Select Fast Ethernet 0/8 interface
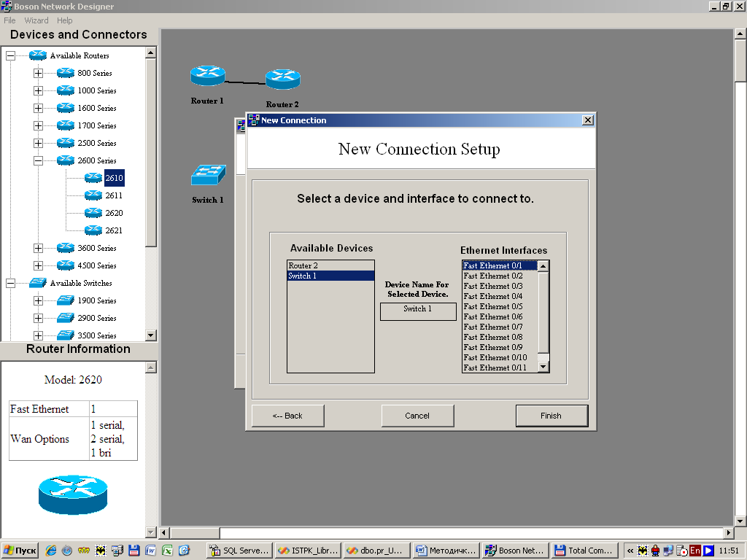This screenshot has height=560, width=747. [500, 337]
